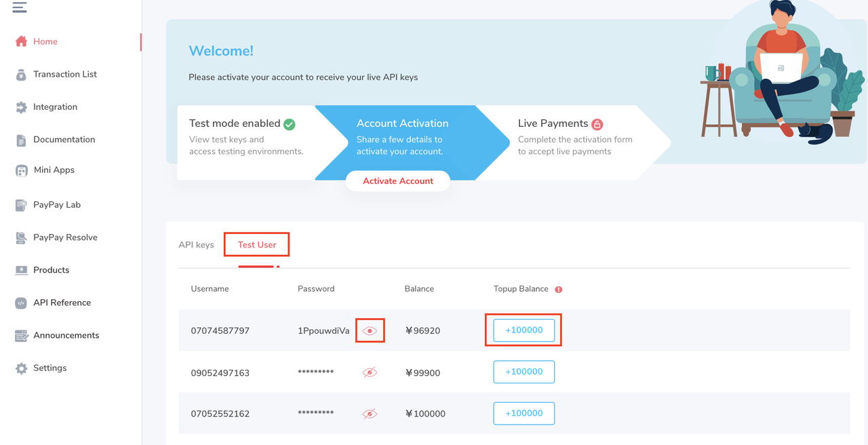The image size is (868, 445).
Task: Open the Mini Apps icon
Action: tap(21, 170)
